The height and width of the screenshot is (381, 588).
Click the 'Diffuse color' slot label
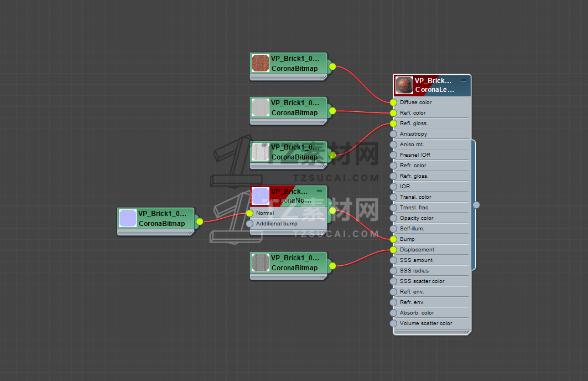click(x=415, y=102)
